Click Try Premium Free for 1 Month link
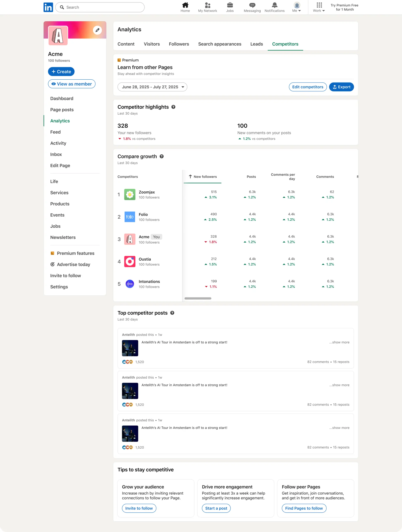Viewport: 402px width, 532px height. click(x=344, y=7)
